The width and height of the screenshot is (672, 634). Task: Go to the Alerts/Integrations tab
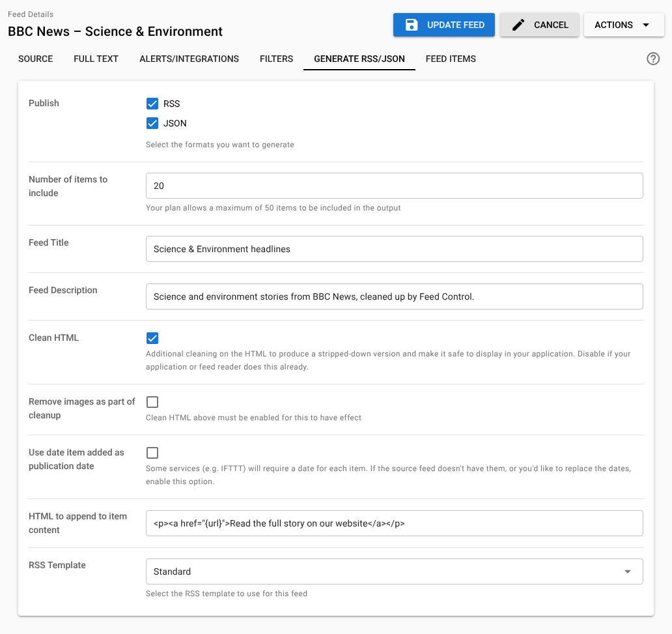189,59
